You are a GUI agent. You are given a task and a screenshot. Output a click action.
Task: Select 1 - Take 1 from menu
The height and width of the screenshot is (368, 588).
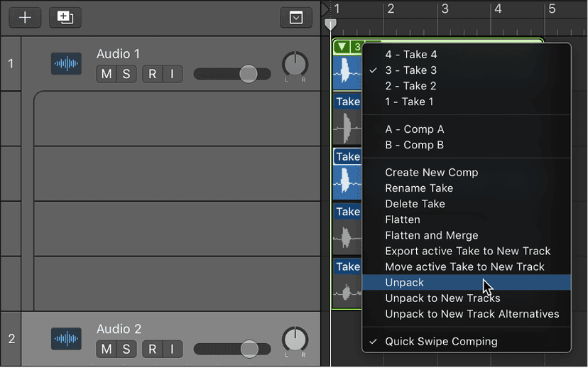pos(467,102)
